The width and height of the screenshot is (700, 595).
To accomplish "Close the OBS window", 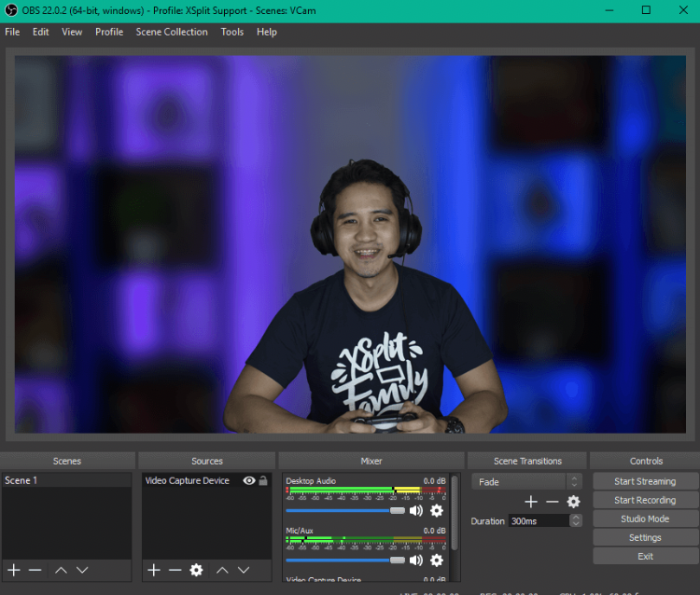I will 683,10.
